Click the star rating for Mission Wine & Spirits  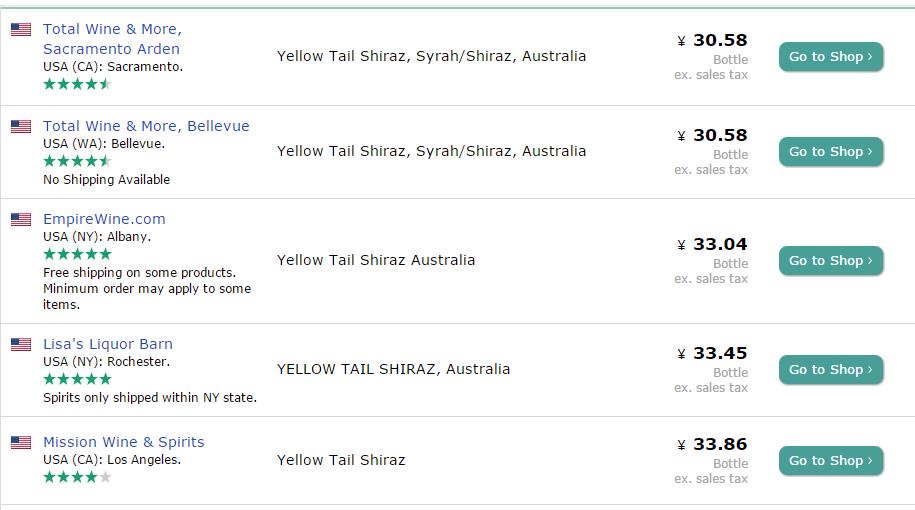click(77, 477)
